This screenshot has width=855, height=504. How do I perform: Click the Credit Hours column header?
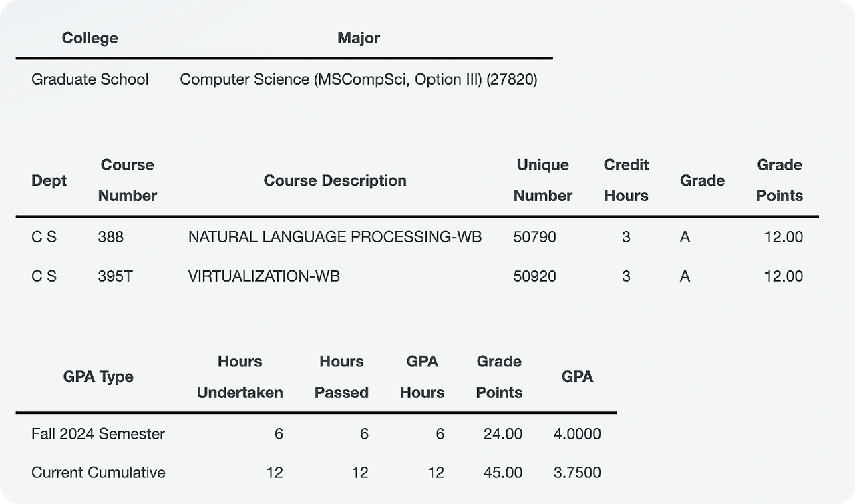(626, 180)
